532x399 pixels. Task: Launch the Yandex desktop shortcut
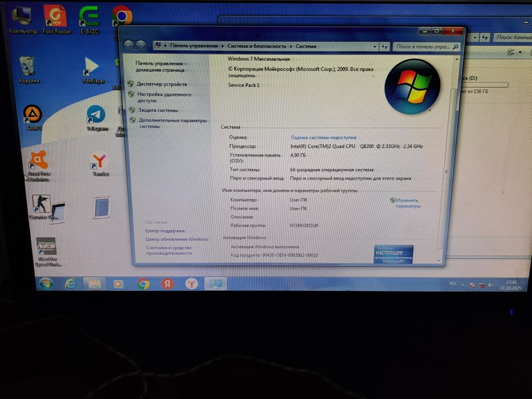click(100, 164)
